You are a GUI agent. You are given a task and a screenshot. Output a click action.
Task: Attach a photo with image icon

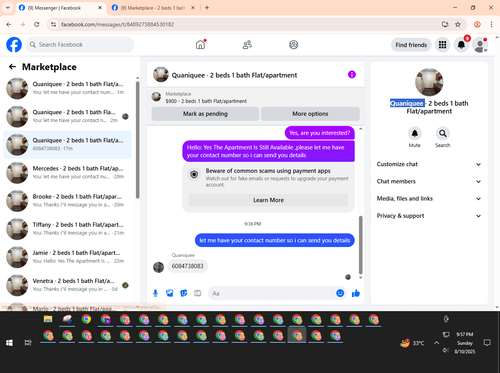pyautogui.click(x=170, y=293)
